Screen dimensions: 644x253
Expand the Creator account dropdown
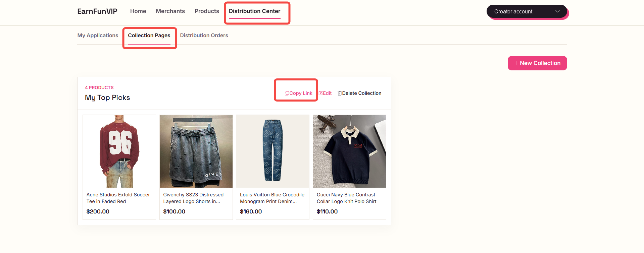[x=527, y=11]
